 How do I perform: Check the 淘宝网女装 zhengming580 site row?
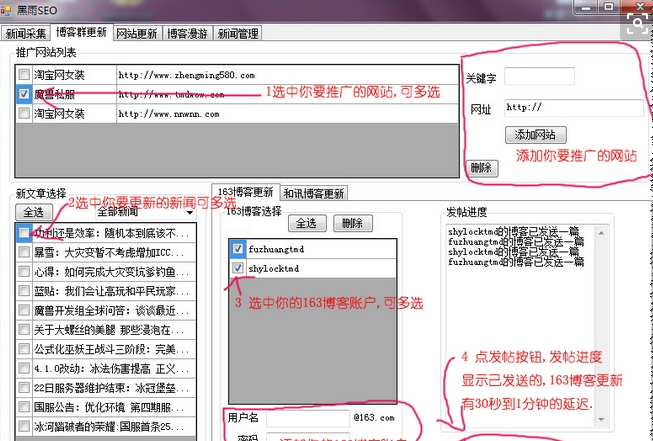coord(24,75)
